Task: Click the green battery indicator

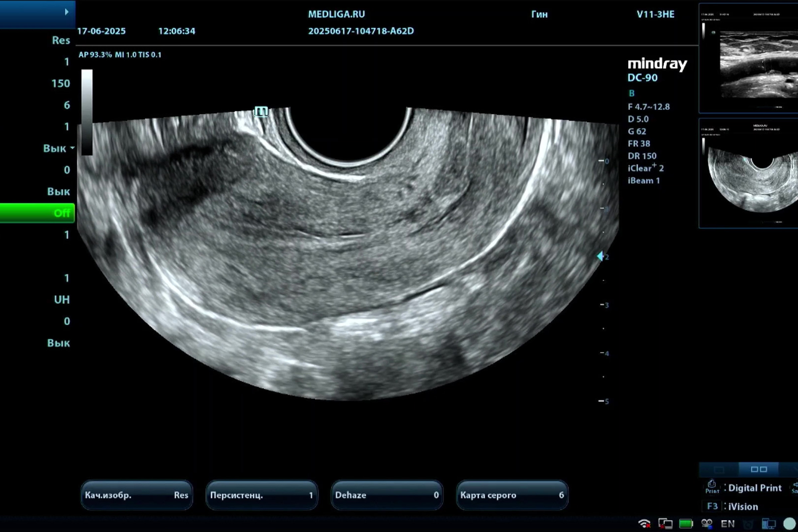Action: click(686, 523)
